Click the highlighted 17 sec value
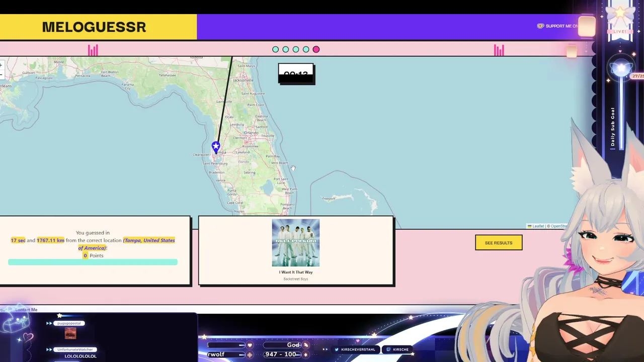The height and width of the screenshot is (362, 644). pyautogui.click(x=18, y=240)
